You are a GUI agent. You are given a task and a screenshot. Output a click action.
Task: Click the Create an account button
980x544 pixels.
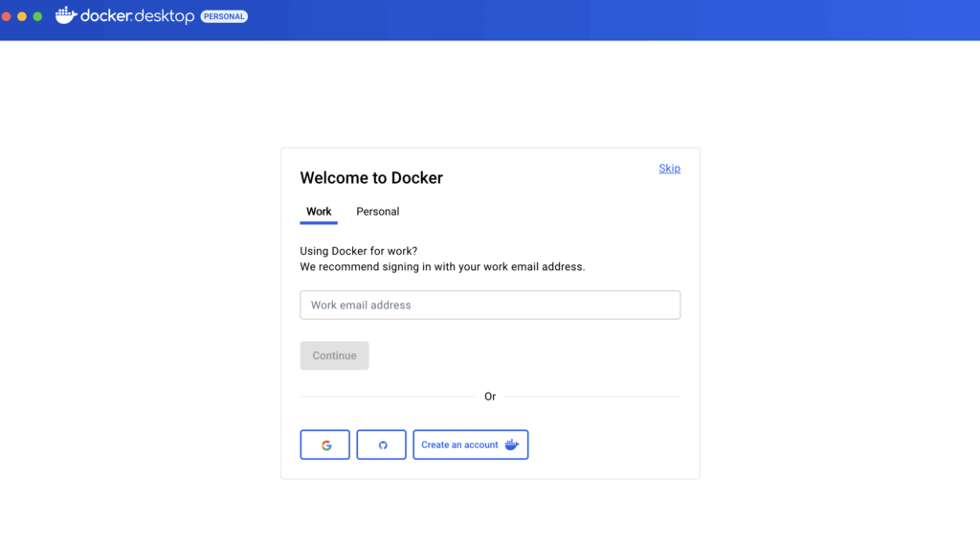pos(471,444)
